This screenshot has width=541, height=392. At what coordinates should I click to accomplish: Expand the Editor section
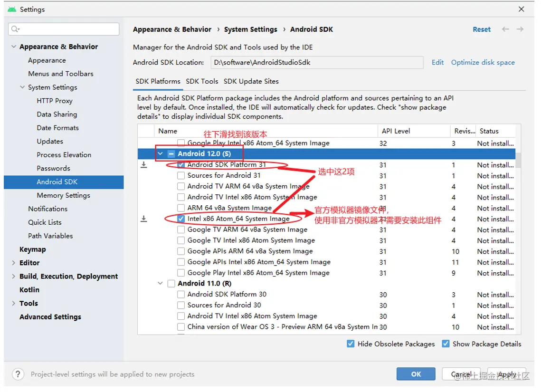[13, 263]
